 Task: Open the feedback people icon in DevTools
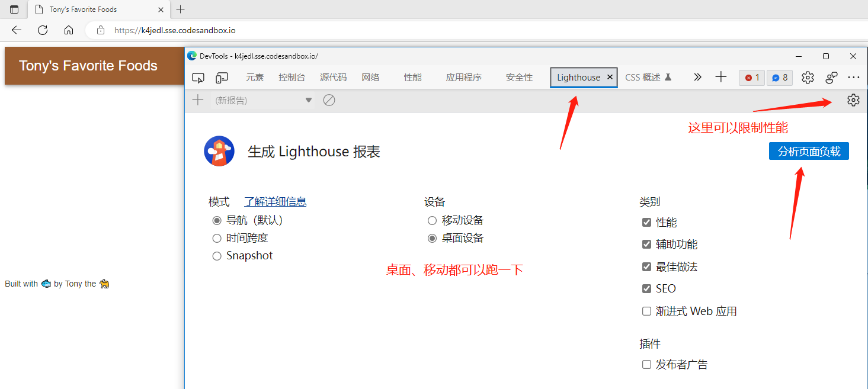832,78
